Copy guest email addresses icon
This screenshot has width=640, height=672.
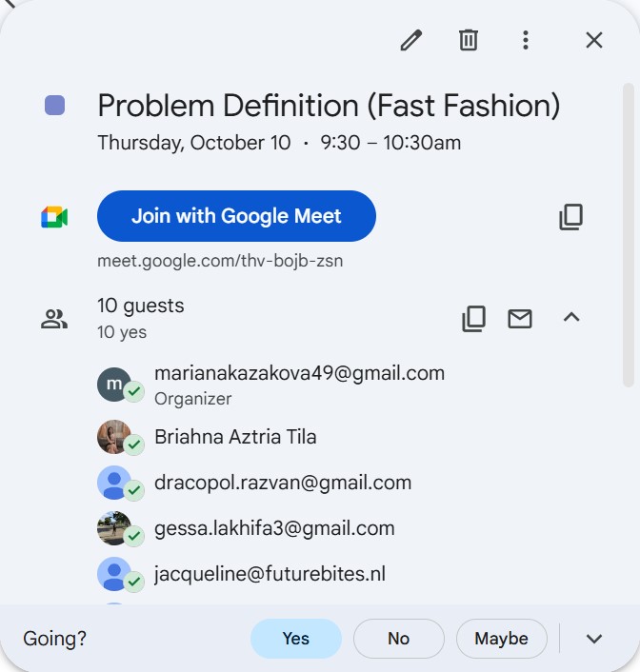pyautogui.click(x=473, y=319)
